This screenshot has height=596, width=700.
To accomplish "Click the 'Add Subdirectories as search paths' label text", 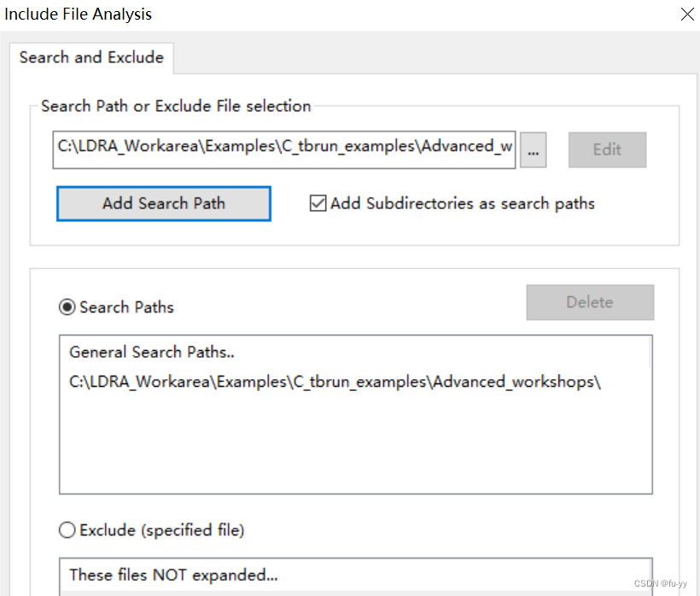I will tap(462, 204).
